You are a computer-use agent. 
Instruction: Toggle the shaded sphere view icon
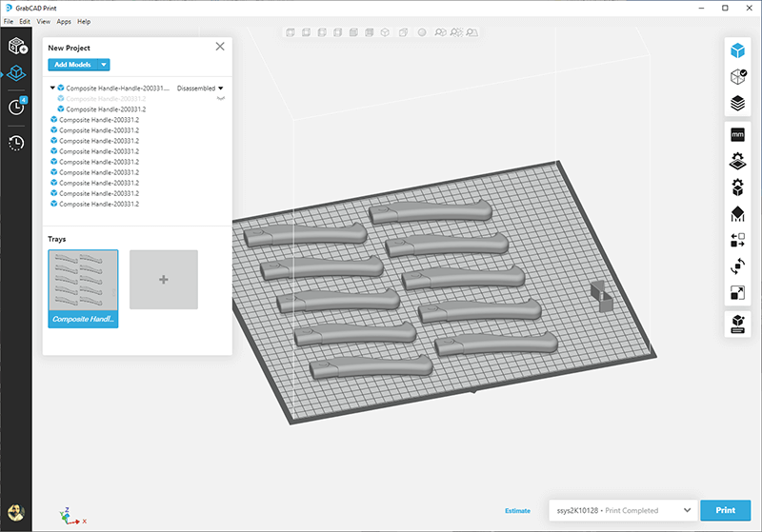421,32
